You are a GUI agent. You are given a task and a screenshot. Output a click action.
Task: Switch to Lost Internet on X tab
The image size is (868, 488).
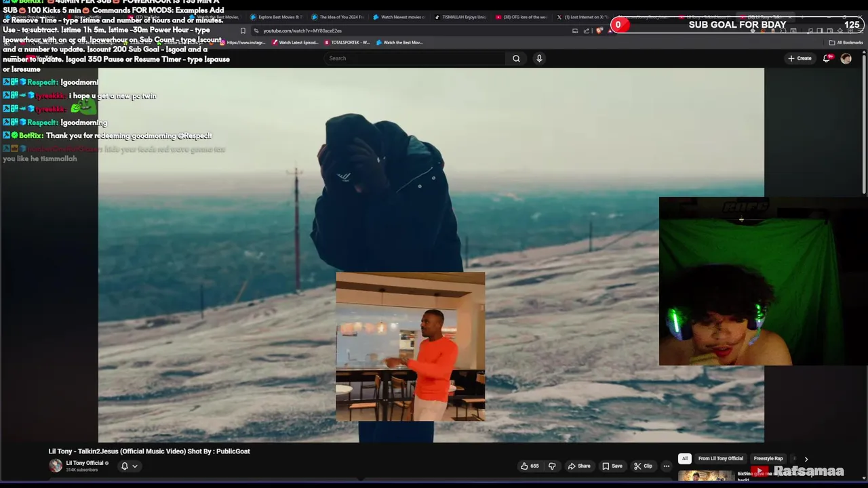pyautogui.click(x=583, y=17)
